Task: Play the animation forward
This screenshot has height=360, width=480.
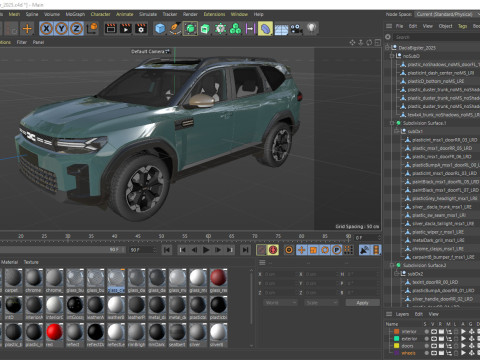Action: pos(206,250)
